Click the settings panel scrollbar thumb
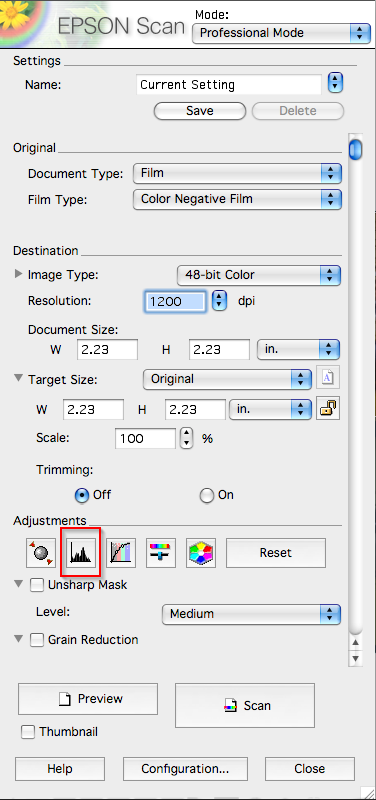 point(355,150)
